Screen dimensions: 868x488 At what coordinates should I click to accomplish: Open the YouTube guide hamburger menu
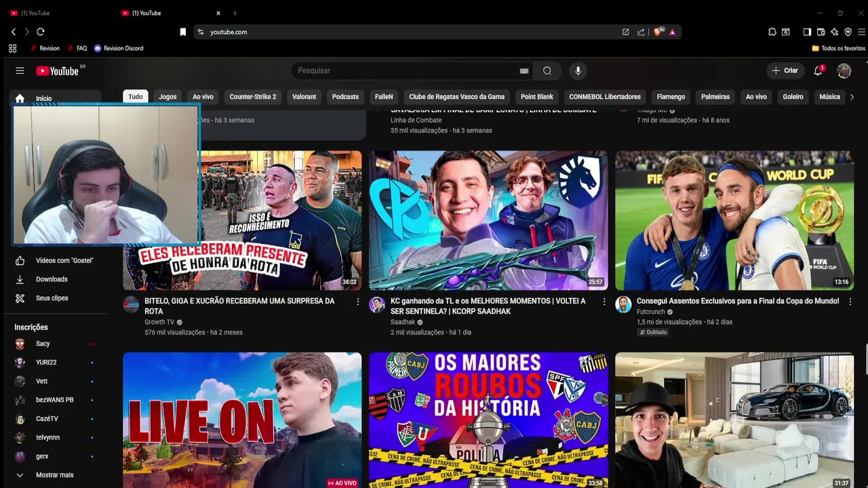click(20, 70)
